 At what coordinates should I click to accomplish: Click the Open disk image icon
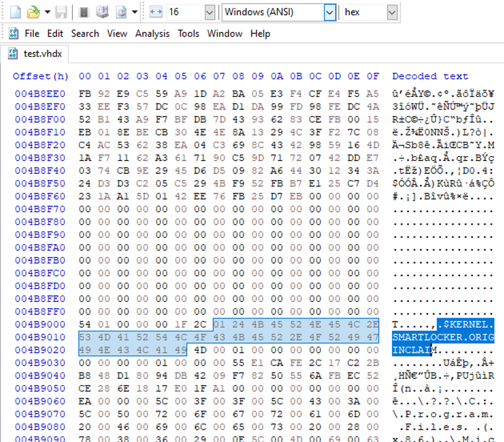121,12
